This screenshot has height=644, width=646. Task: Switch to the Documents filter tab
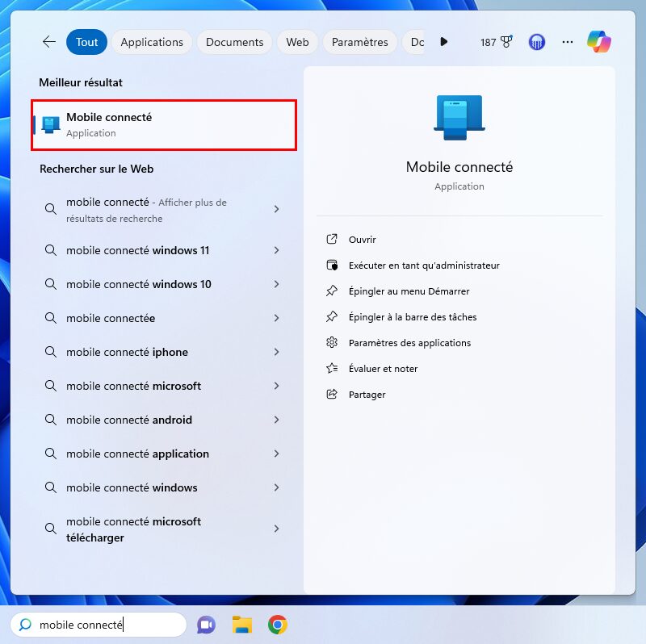[x=234, y=42]
